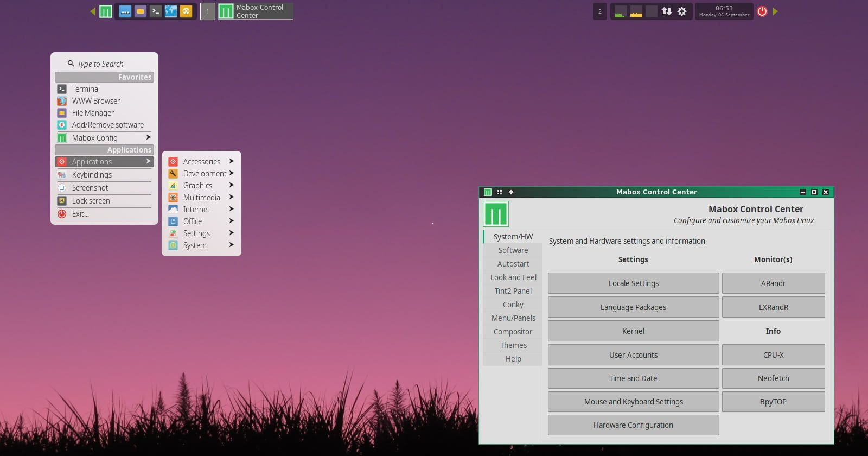The image size is (868, 456).
Task: Expand Office submenu arrow
Action: pos(232,221)
